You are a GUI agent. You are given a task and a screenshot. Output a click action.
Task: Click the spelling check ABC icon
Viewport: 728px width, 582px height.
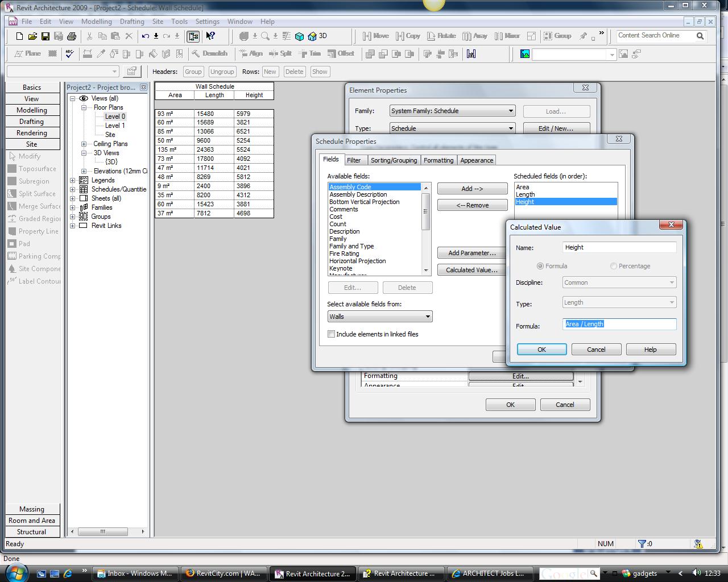pos(70,54)
